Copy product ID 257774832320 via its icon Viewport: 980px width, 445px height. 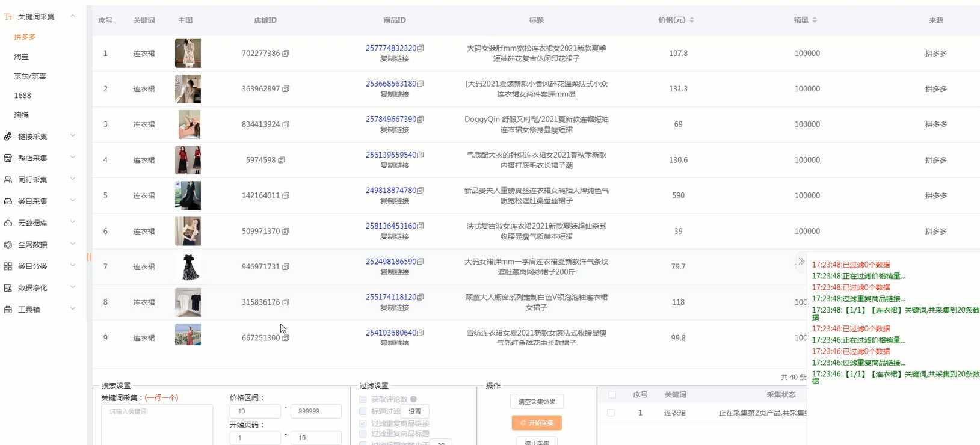tap(421, 48)
